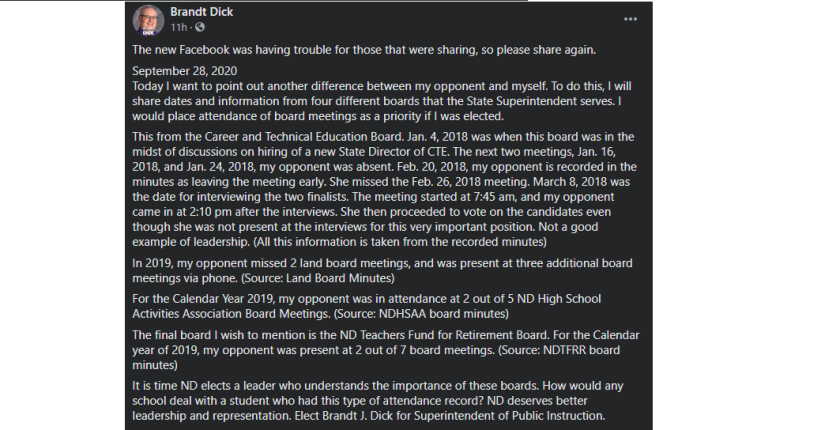Click the '(Source: NDHSAA board minutes)' text
This screenshot has height=430, width=840.
tap(421, 314)
